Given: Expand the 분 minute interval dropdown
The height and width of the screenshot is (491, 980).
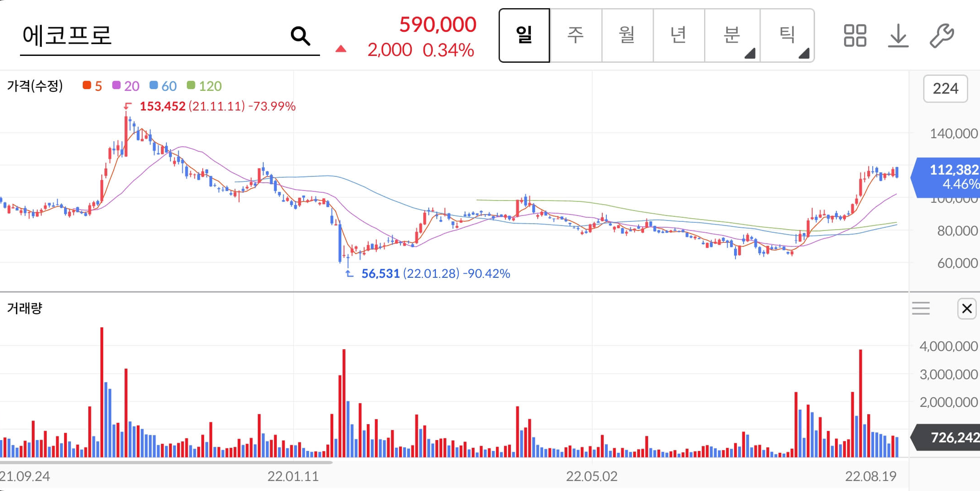Looking at the screenshot, I should pyautogui.click(x=732, y=35).
